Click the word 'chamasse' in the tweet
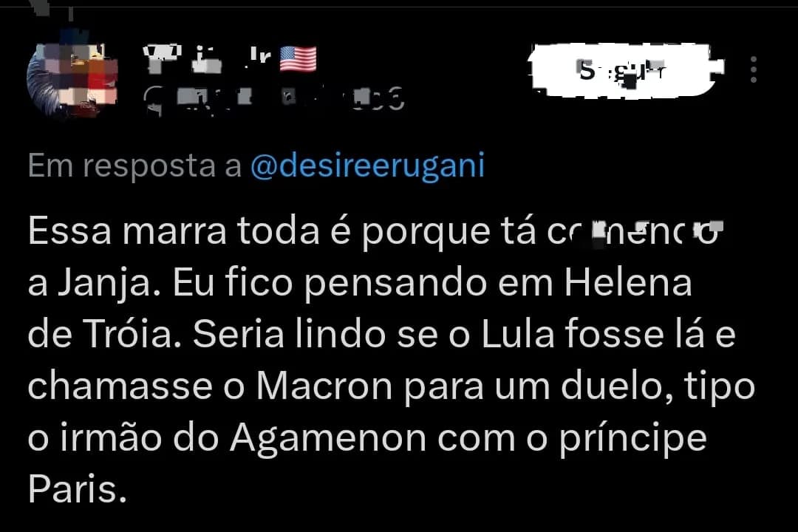 120,386
